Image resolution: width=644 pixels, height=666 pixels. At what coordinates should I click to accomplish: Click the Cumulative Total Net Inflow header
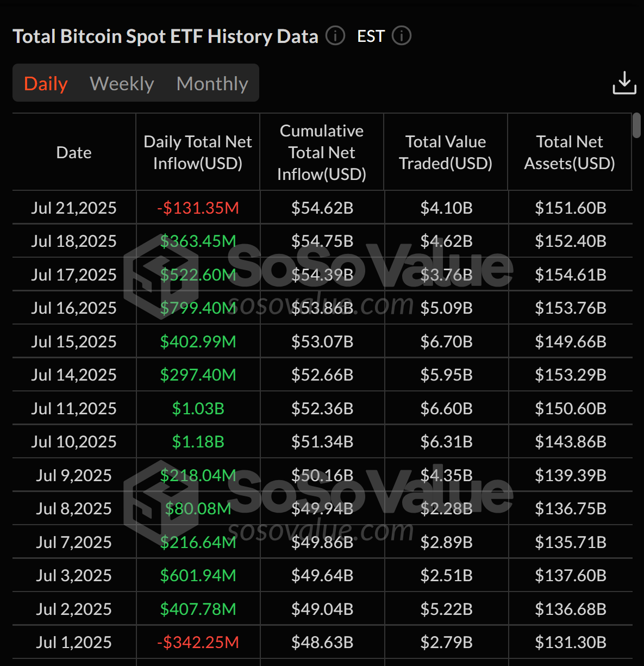click(x=322, y=153)
